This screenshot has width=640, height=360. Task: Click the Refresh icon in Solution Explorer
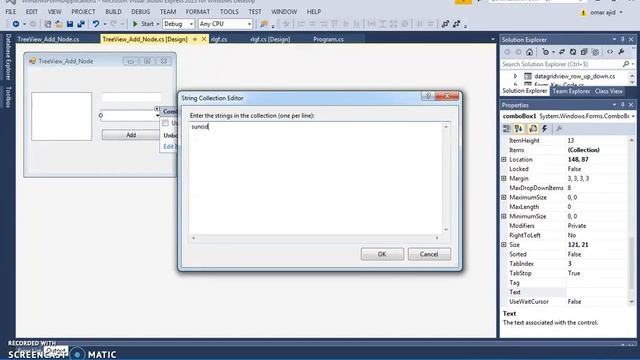click(x=573, y=52)
